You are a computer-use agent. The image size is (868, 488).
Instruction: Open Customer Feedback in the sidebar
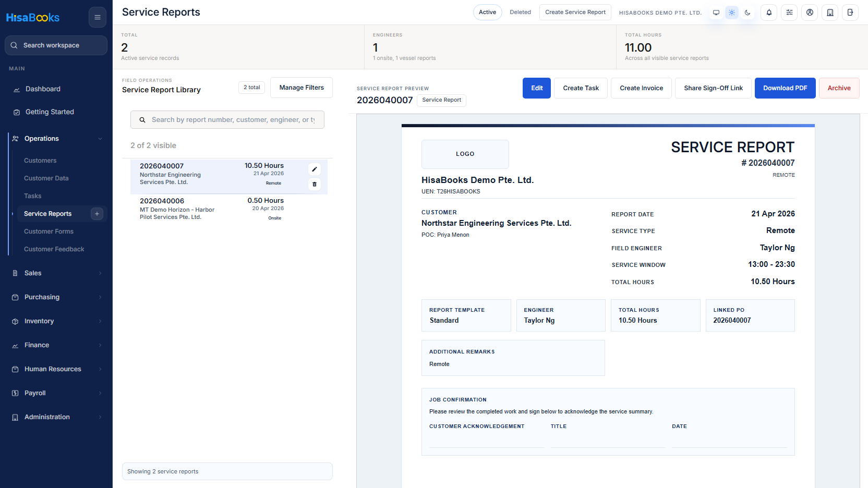(54, 249)
